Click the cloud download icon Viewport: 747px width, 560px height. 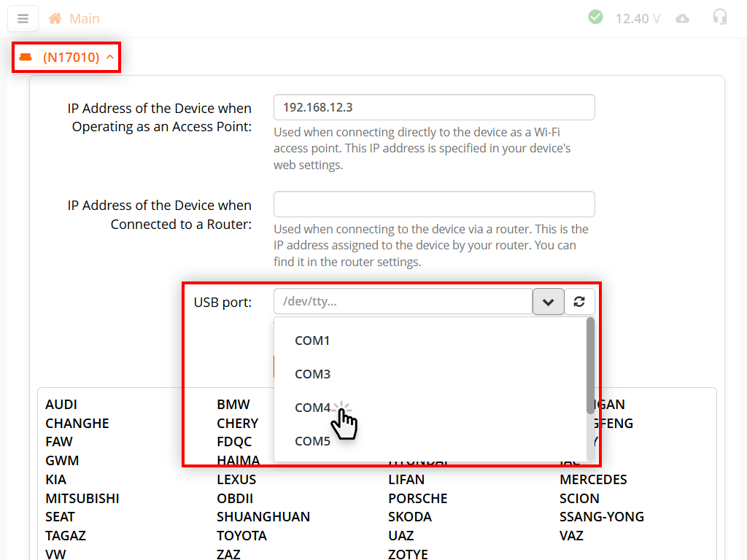[682, 19]
